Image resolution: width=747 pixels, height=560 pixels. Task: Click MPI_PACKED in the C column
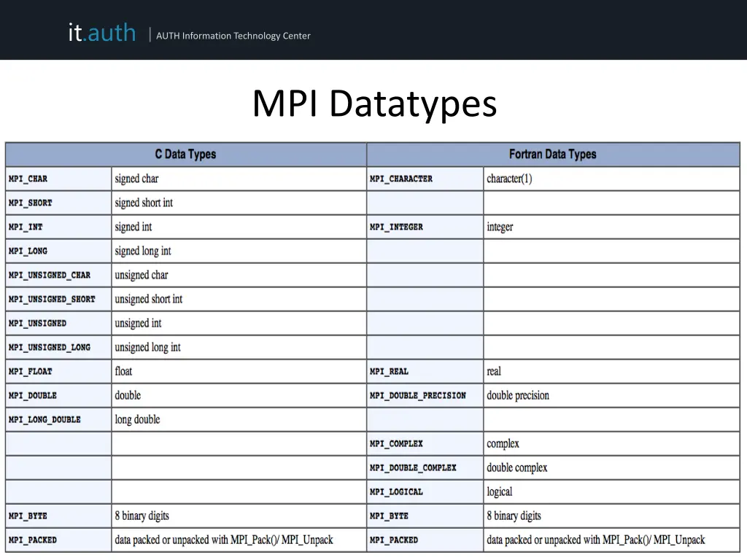[x=58, y=540]
